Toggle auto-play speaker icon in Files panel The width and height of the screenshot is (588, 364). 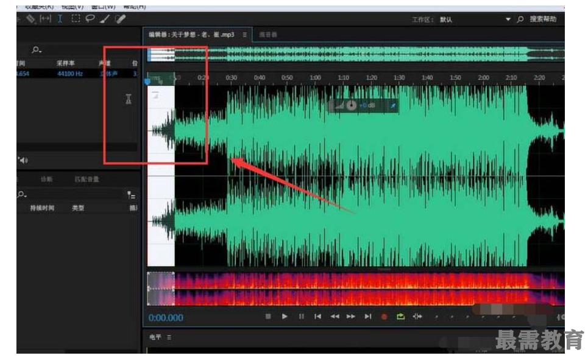(x=23, y=160)
